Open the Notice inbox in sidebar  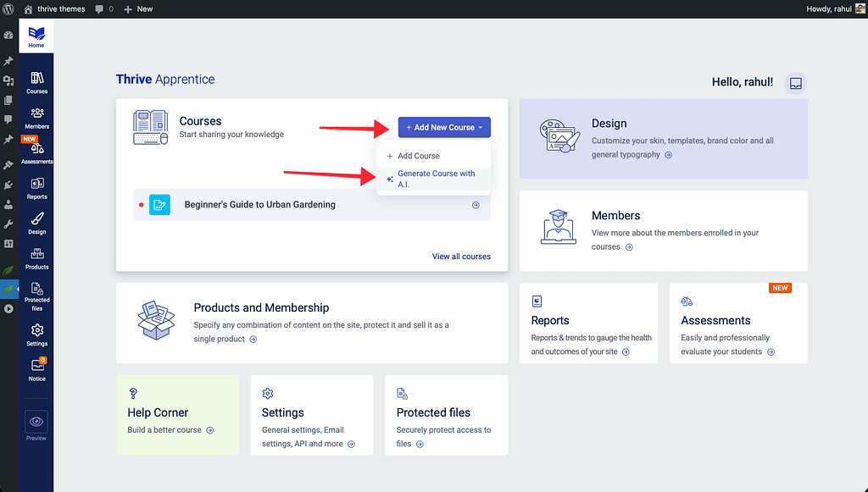(36, 370)
